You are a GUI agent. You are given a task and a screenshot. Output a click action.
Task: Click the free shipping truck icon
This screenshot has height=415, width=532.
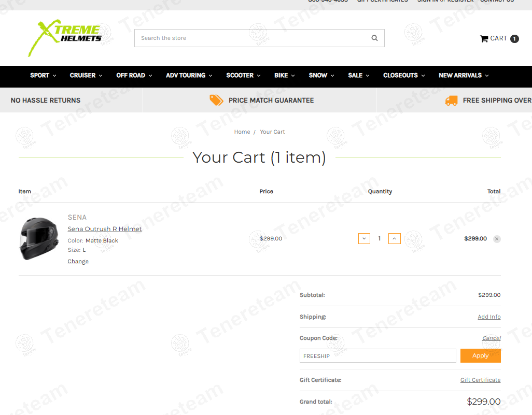(x=451, y=101)
